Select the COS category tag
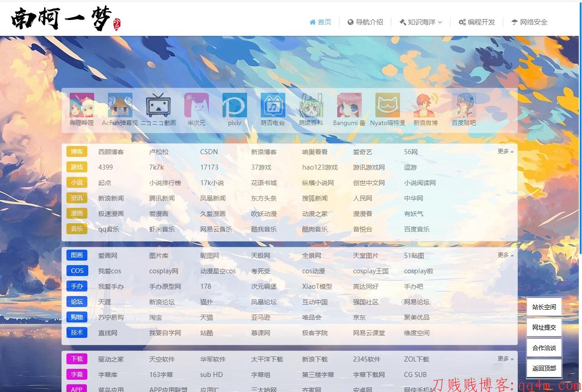 coord(77,271)
